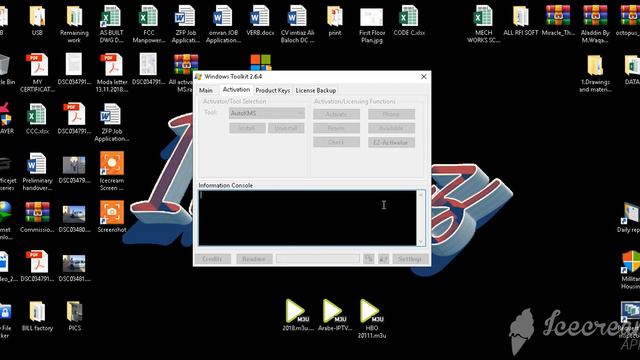640x360 pixels.
Task: Click the small icon button right of progress bar
Action: pyautogui.click(x=369, y=259)
